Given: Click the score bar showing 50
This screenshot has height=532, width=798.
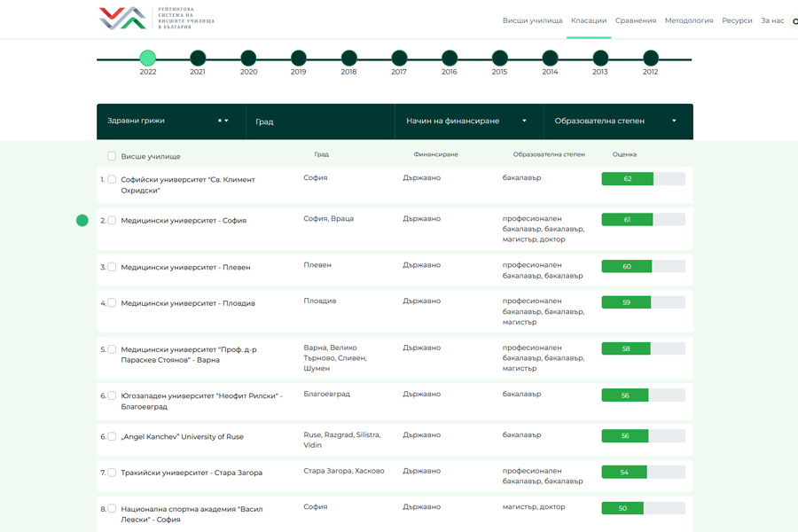Looking at the screenshot, I should coord(644,508).
